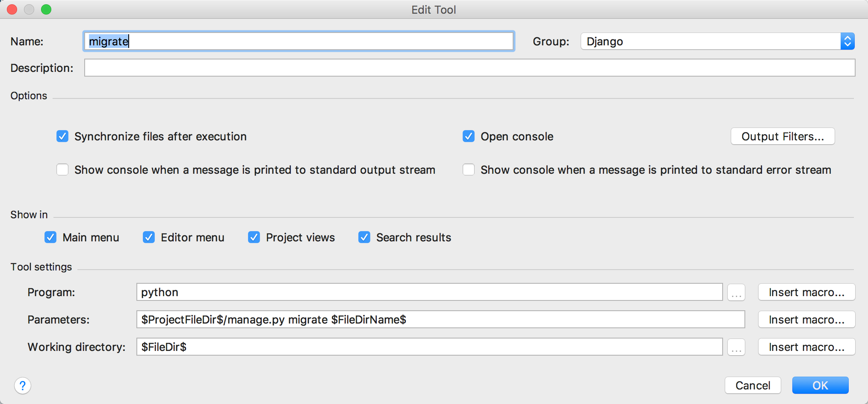This screenshot has height=404, width=868.
Task: Uncheck the Open console option
Action: coord(469,137)
